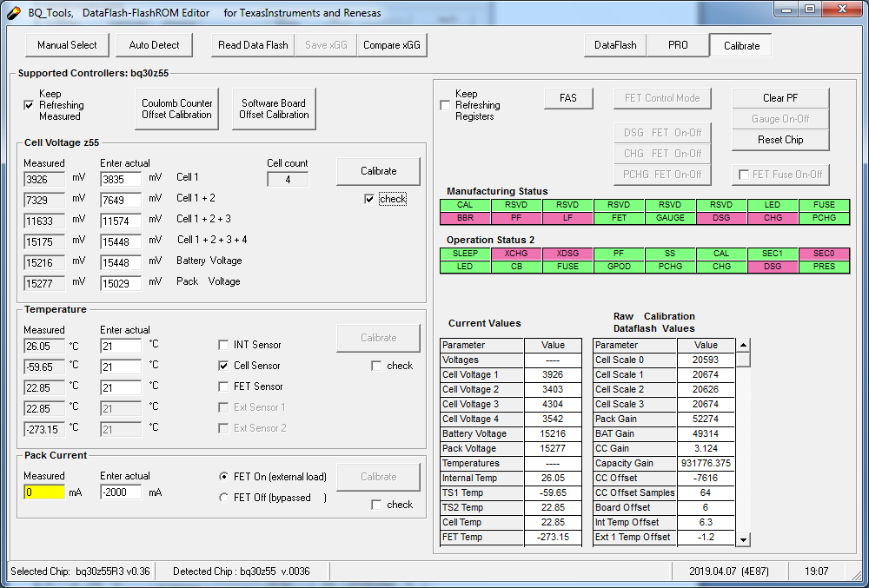Select the Calibrate tab
869x588 pixels.
tap(741, 46)
